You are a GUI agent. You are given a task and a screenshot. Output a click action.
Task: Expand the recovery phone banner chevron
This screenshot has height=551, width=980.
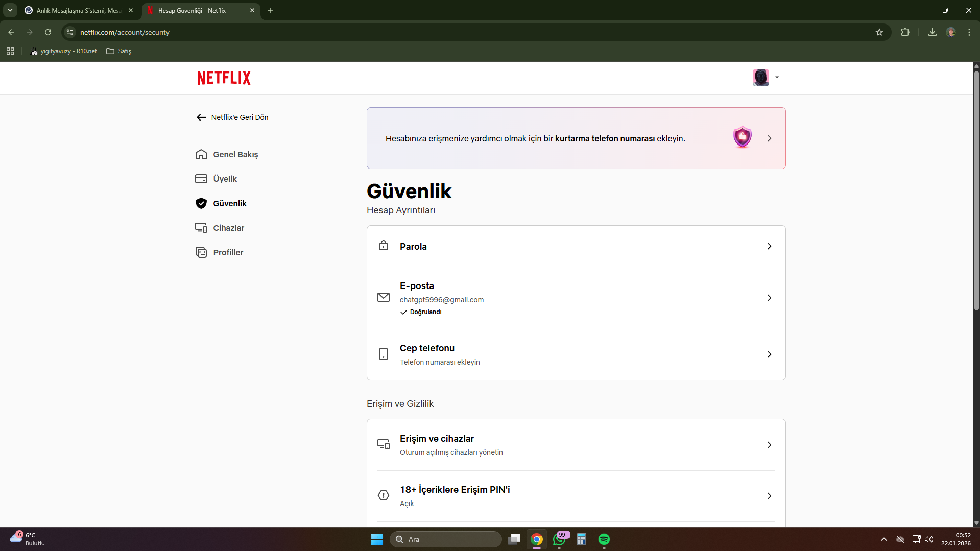769,138
